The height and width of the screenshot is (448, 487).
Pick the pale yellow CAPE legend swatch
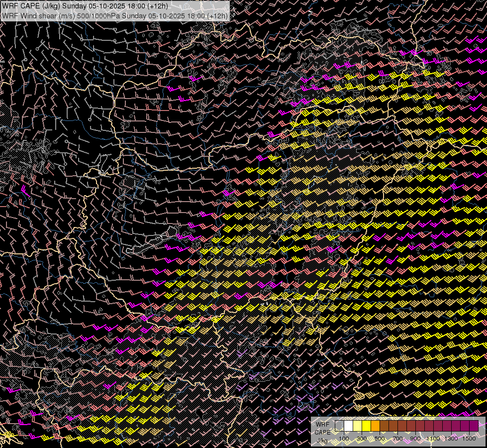pos(357,426)
